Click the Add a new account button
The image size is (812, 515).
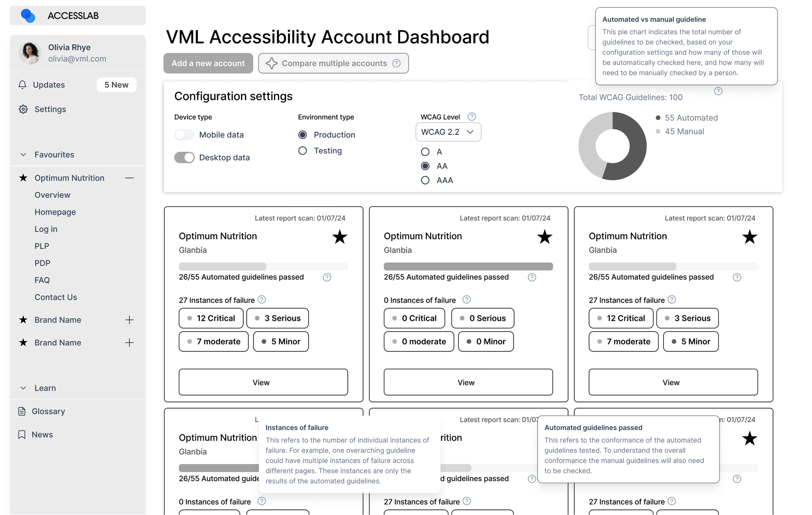[x=208, y=63]
